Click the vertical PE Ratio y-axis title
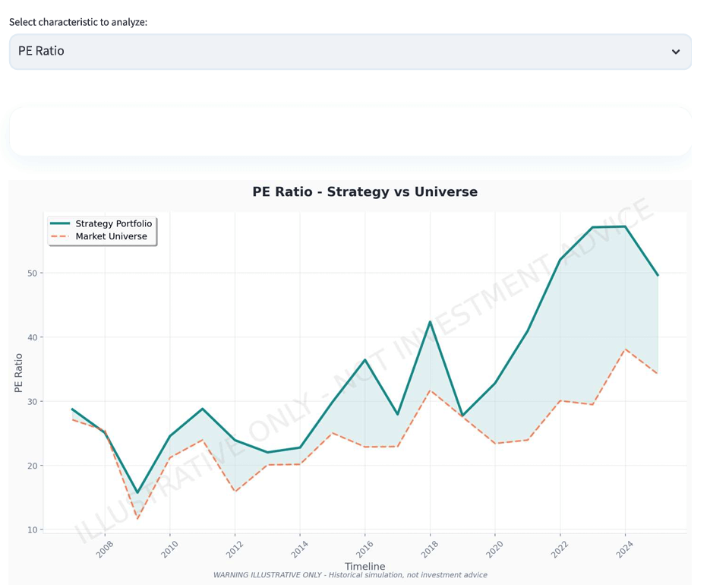The height and width of the screenshot is (588, 710). [19, 373]
